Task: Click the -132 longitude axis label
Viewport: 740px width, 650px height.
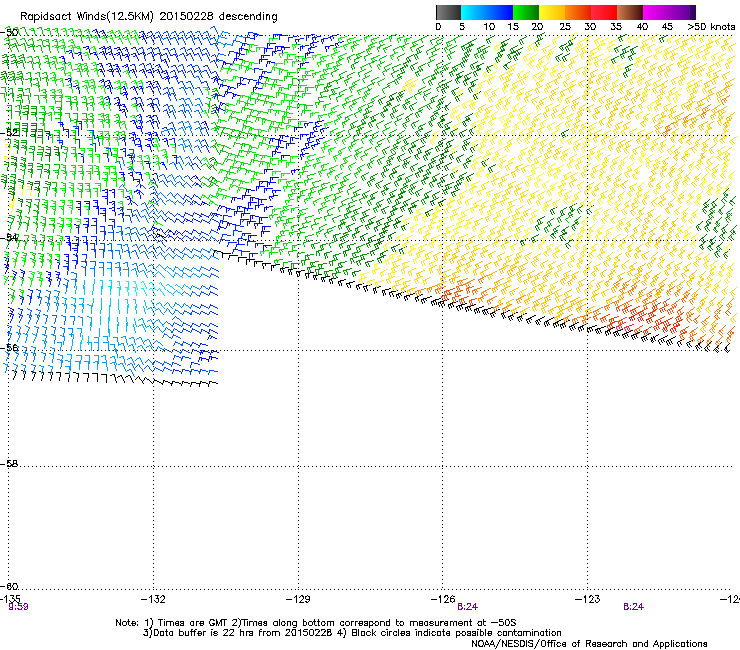Action: [x=153, y=599]
